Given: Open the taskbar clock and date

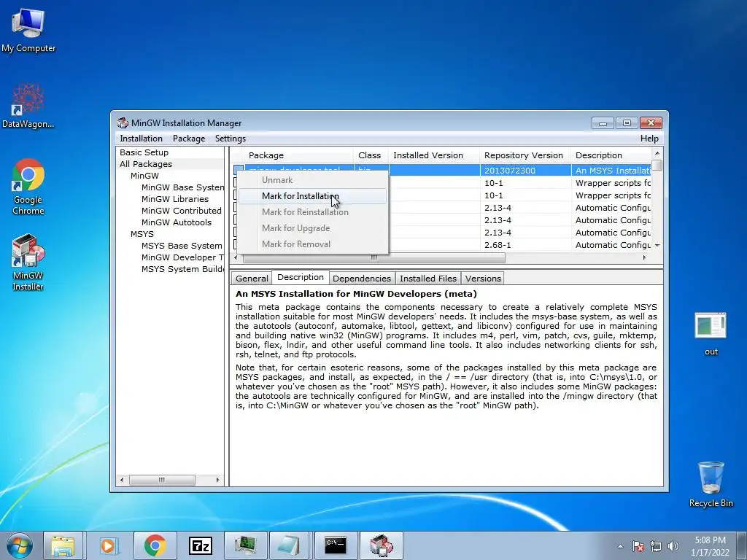Looking at the screenshot, I should [x=710, y=546].
